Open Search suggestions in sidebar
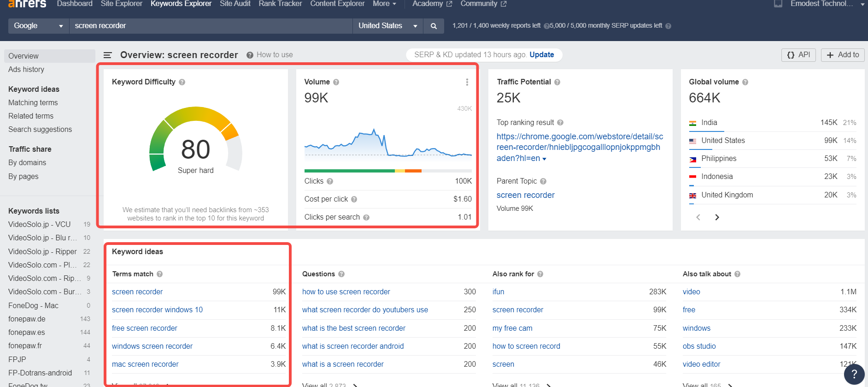This screenshot has width=868, height=387. point(40,130)
